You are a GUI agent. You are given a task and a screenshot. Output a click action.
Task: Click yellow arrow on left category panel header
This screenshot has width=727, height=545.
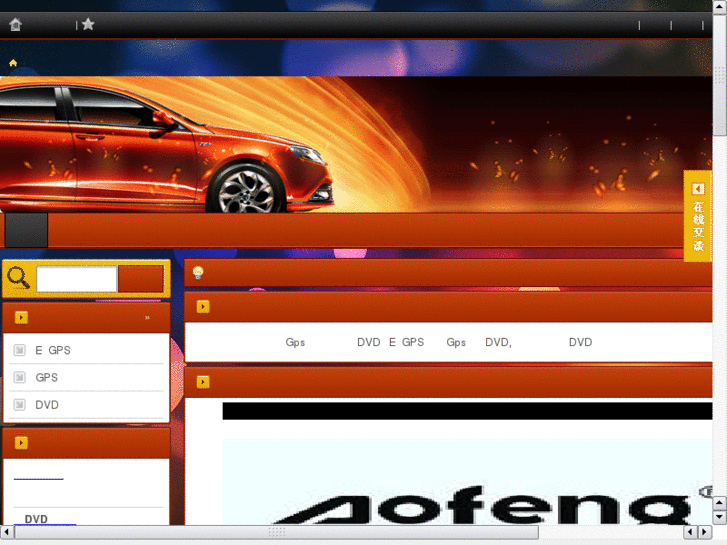click(21, 318)
